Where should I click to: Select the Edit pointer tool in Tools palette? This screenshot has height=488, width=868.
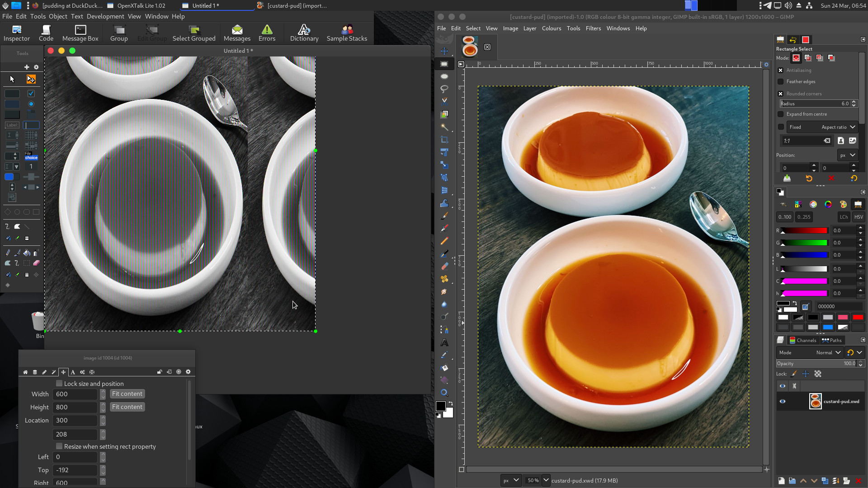coord(31,79)
